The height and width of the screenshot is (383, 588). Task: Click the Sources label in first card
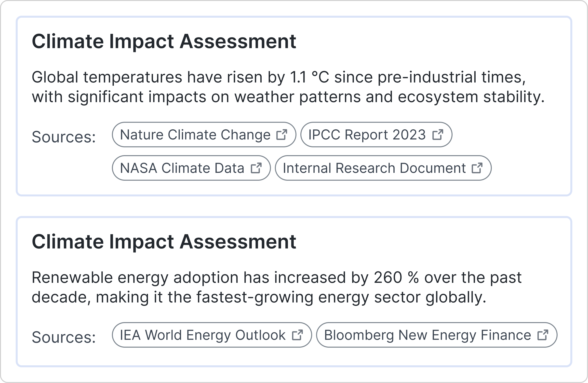pos(64,137)
